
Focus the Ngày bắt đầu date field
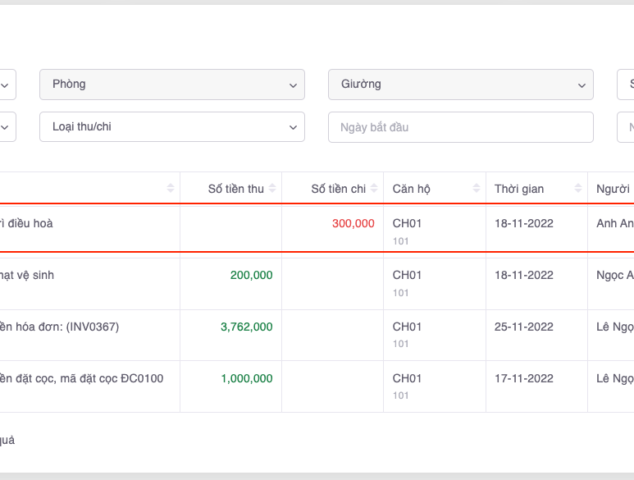pyautogui.click(x=460, y=127)
